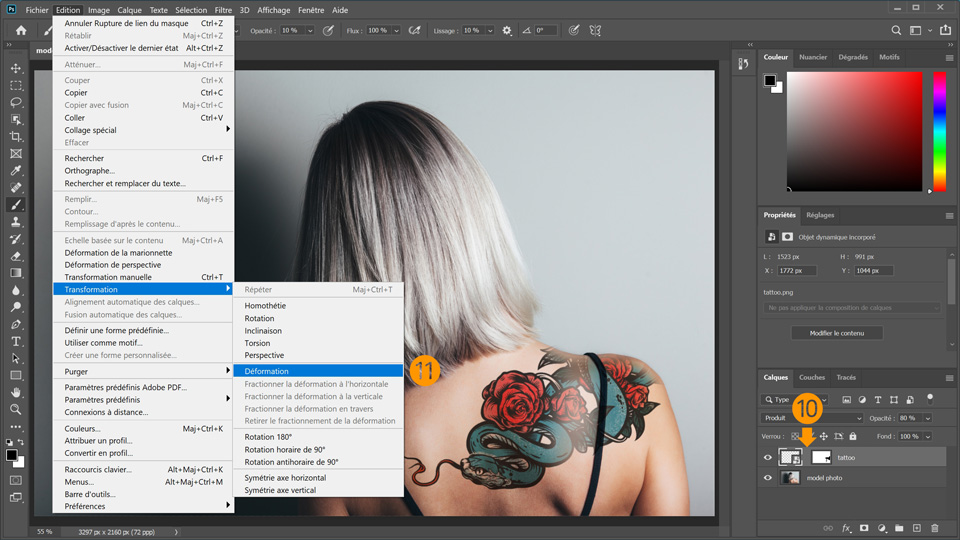960x540 pixels.
Task: Switch to the Réglages tab
Action: click(820, 215)
